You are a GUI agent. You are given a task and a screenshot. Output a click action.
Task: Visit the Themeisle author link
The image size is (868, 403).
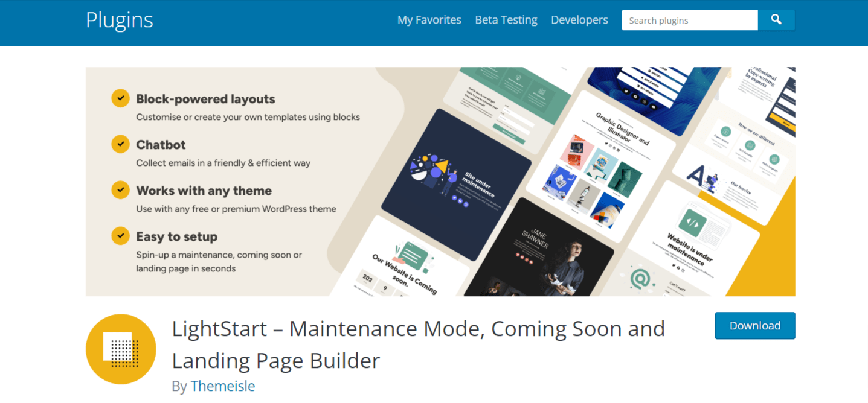tap(223, 386)
